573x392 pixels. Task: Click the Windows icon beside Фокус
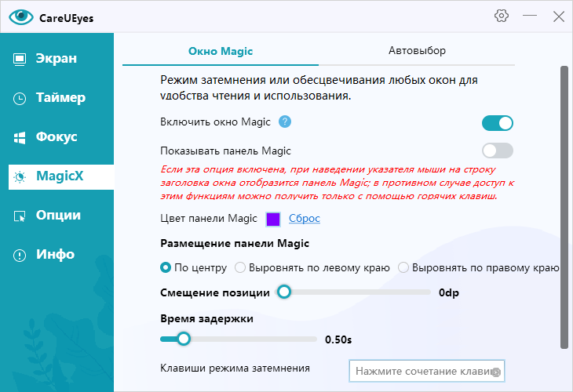tap(20, 138)
